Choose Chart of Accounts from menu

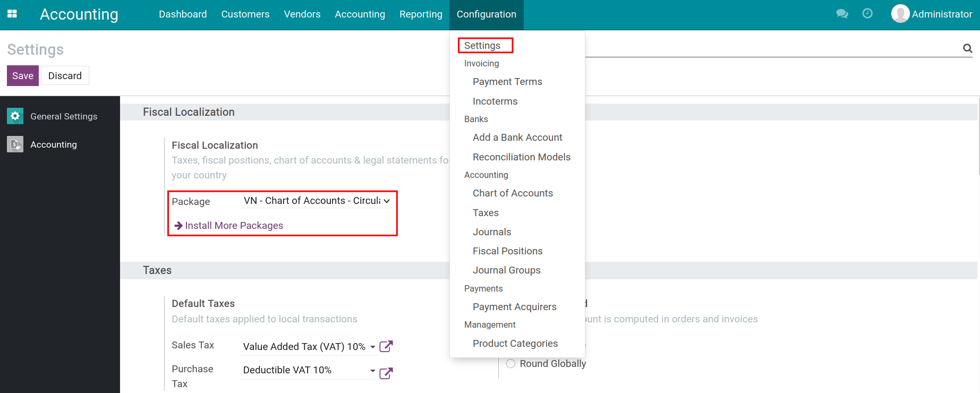tap(513, 193)
